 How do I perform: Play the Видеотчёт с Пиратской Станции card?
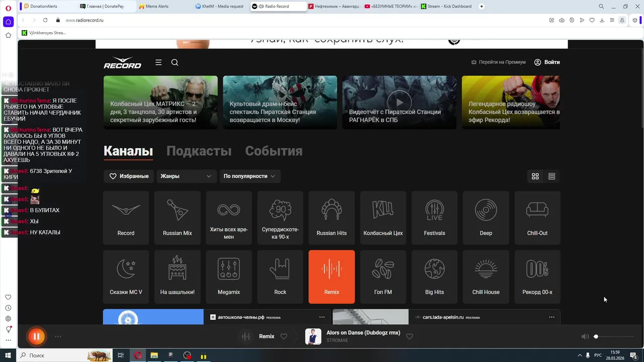point(399,103)
